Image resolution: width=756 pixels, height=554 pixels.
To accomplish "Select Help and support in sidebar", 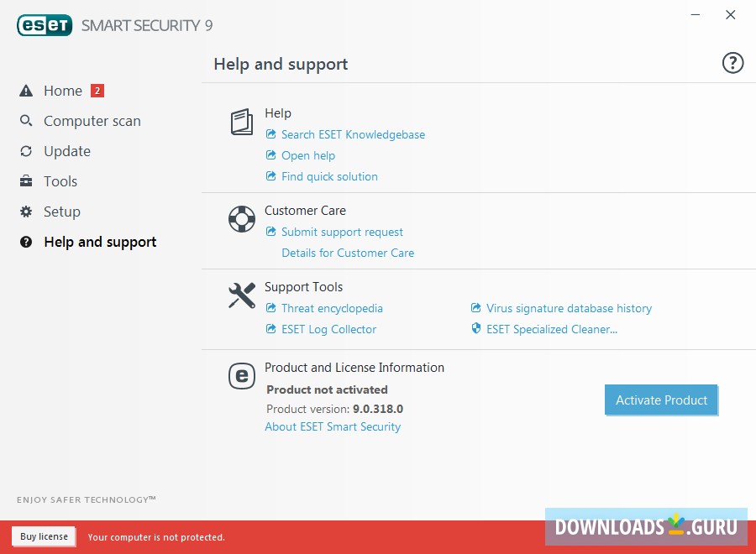I will [x=100, y=242].
